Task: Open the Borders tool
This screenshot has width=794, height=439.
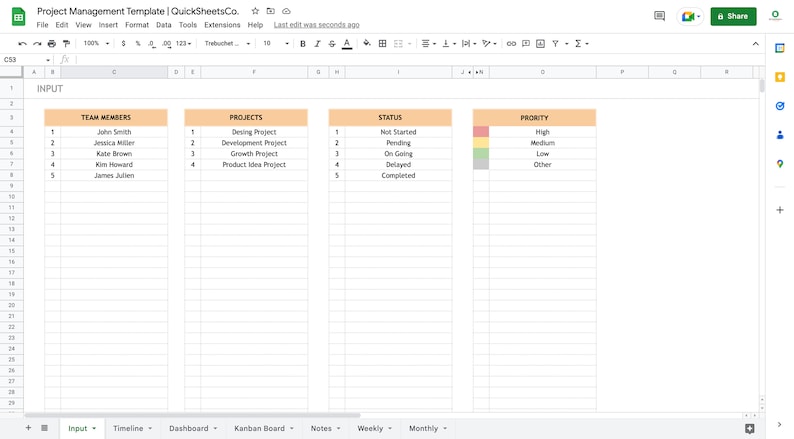Action: point(383,44)
